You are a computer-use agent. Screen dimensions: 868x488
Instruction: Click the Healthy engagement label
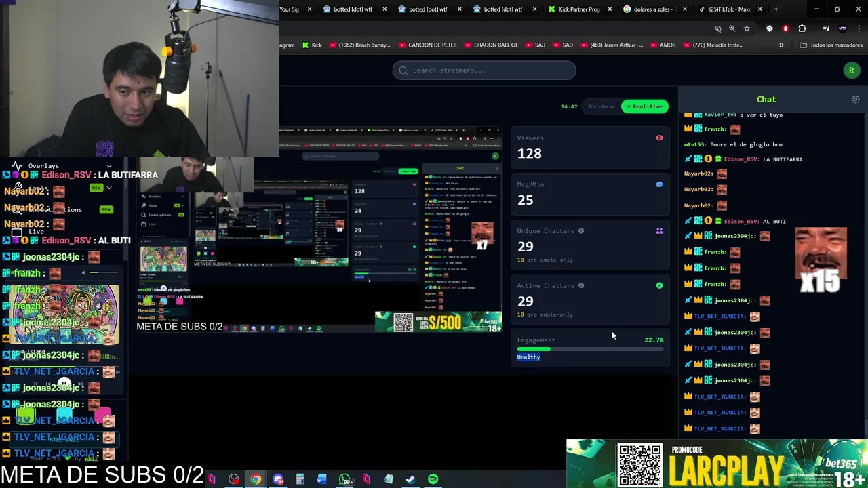(528, 357)
